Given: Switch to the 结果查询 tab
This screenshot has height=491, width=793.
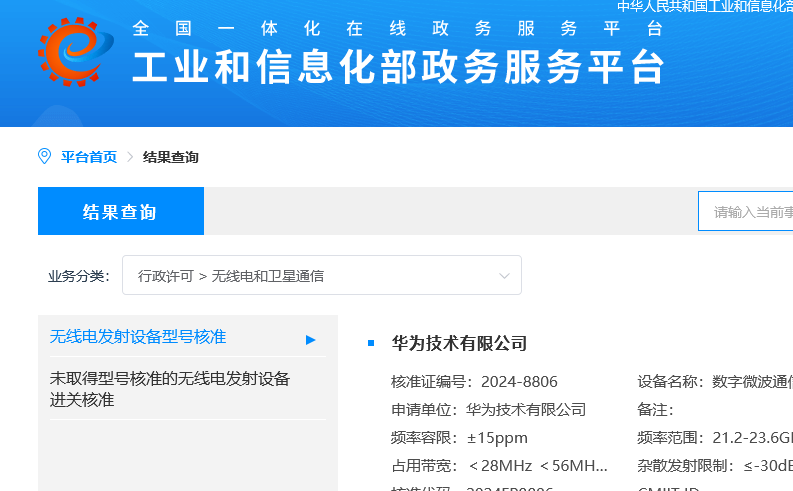Looking at the screenshot, I should [x=120, y=212].
